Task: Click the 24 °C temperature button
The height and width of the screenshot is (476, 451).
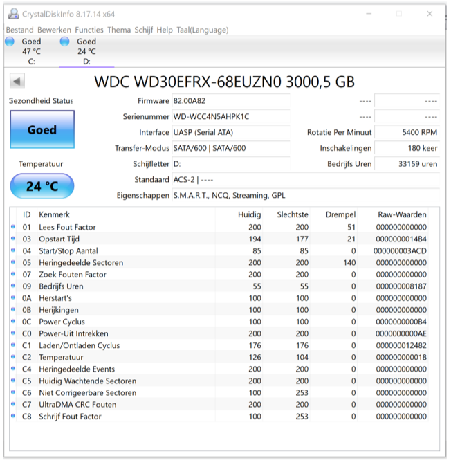Action: tap(42, 186)
